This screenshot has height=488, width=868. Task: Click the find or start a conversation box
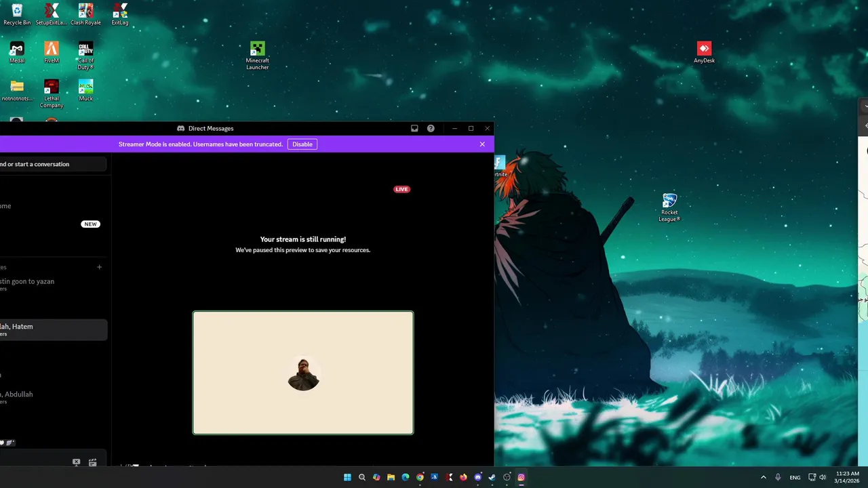tap(53, 164)
